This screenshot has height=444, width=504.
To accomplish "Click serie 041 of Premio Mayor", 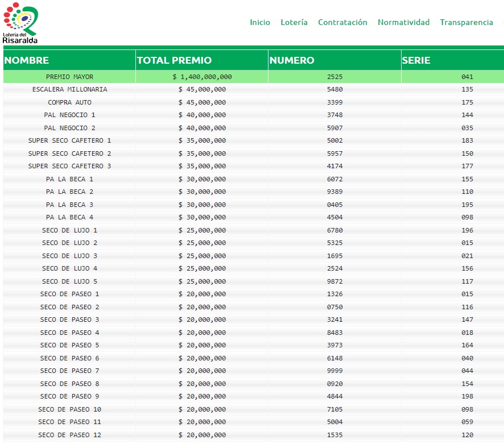I will coord(467,77).
